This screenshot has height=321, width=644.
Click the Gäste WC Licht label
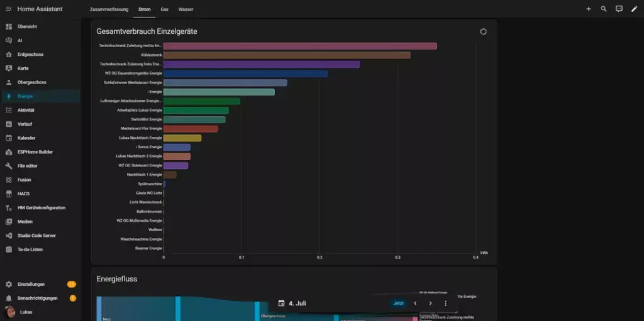coord(149,193)
